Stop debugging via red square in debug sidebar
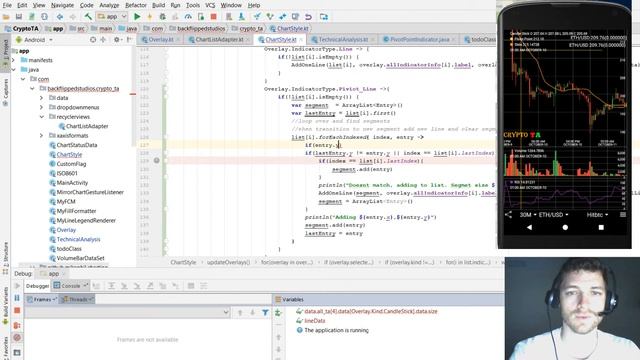The width and height of the screenshot is (640, 360). tap(17, 311)
